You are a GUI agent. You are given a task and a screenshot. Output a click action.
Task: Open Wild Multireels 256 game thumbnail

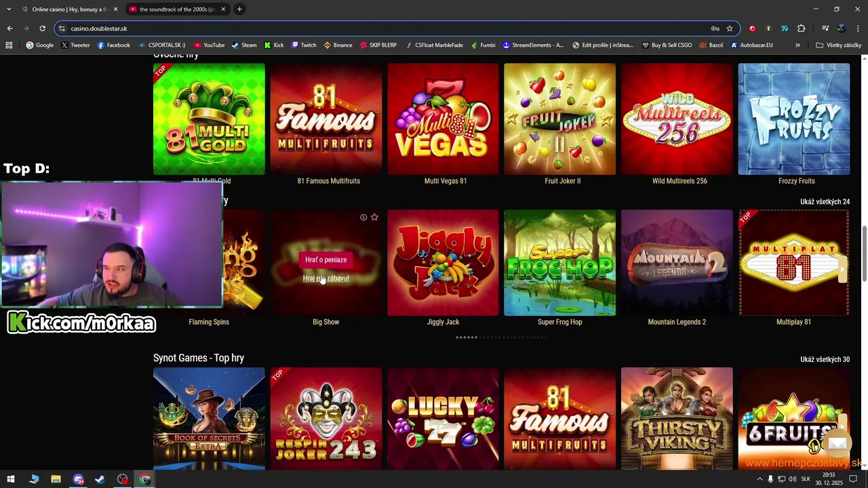click(677, 119)
